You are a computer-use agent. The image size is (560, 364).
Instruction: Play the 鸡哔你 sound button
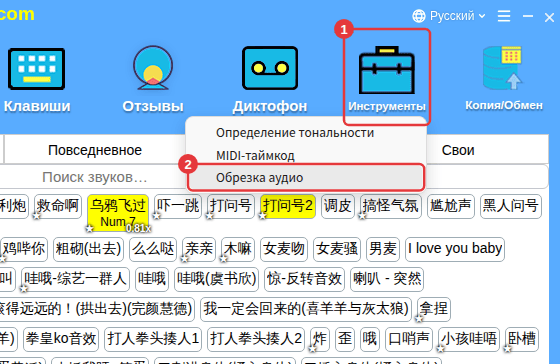[x=24, y=249]
